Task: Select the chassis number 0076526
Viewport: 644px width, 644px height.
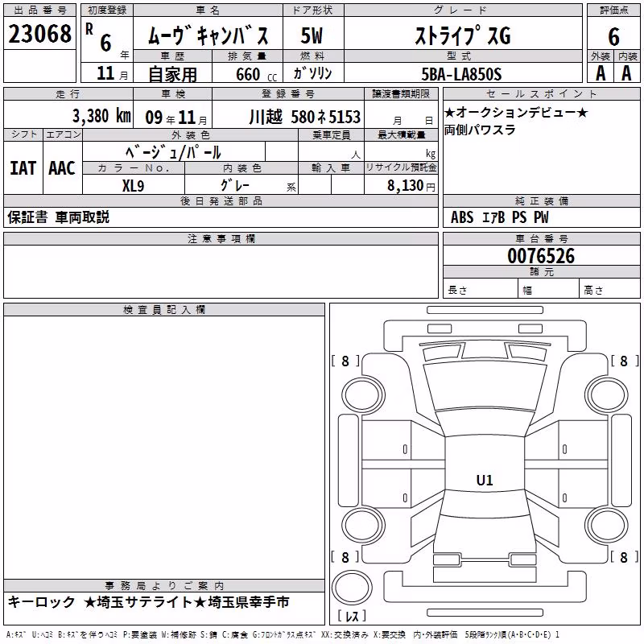Action: [541, 256]
